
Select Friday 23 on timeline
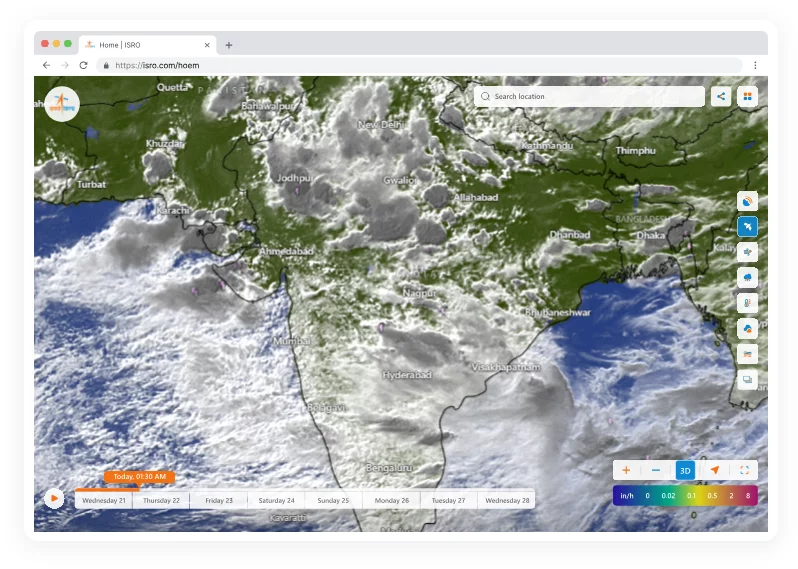(219, 500)
